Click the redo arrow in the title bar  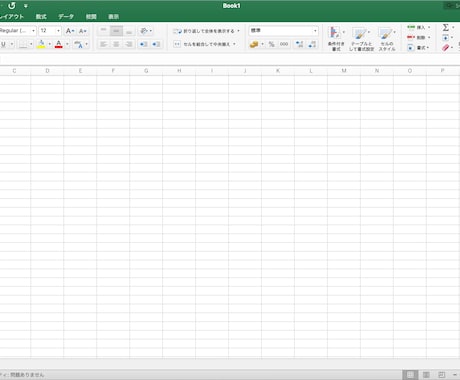tap(12, 5)
